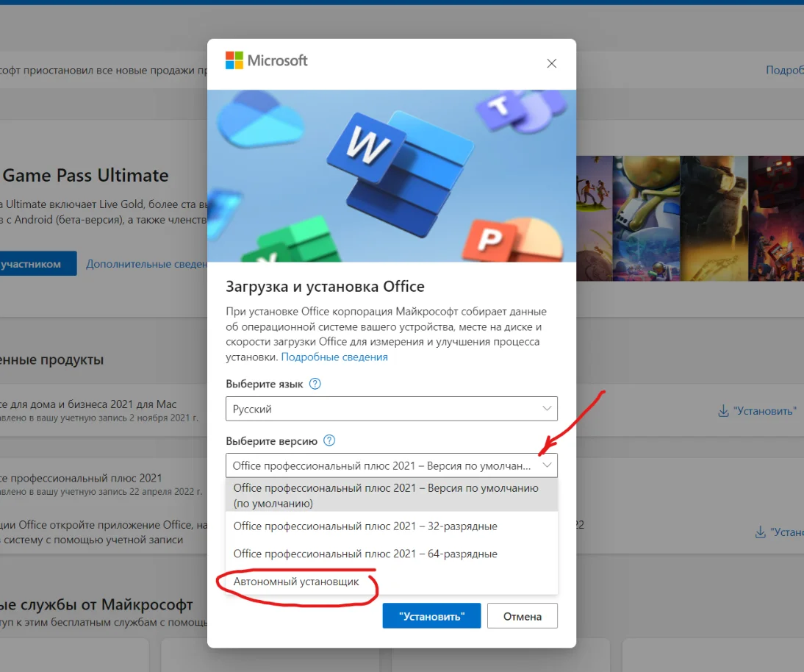Click help icon next to Выберите язык
The height and width of the screenshot is (672, 804).
point(315,384)
